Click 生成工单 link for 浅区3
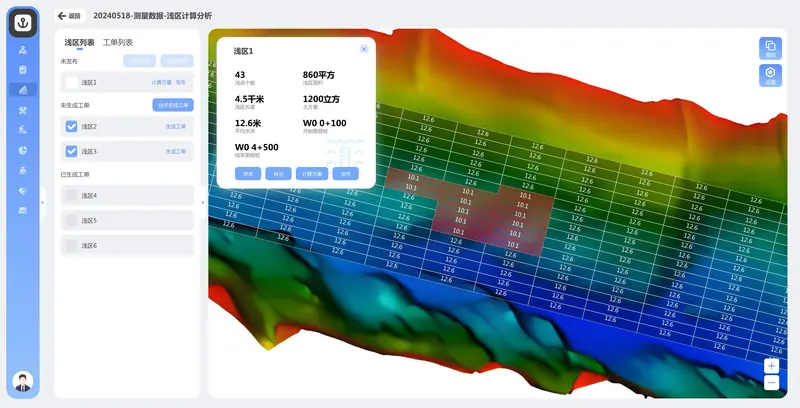The height and width of the screenshot is (408, 800). (176, 151)
